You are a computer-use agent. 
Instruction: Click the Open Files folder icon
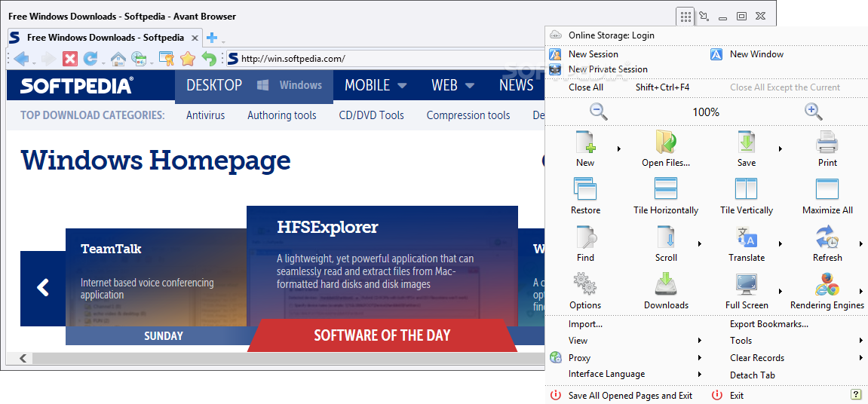[x=666, y=142]
